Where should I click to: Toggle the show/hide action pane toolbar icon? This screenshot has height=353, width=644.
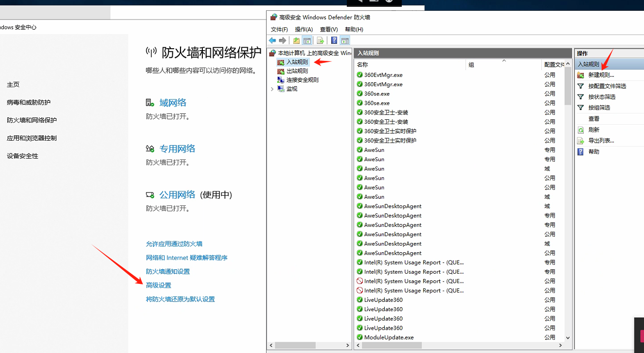pyautogui.click(x=345, y=40)
